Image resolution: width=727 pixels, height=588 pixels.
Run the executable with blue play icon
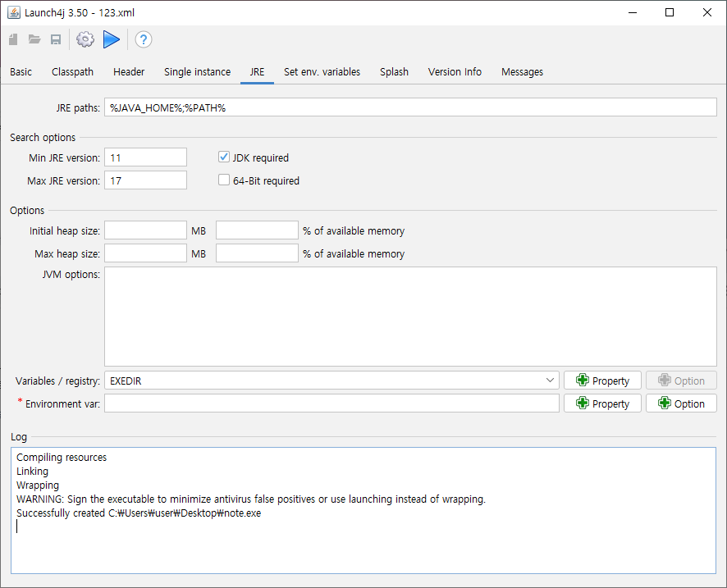112,40
